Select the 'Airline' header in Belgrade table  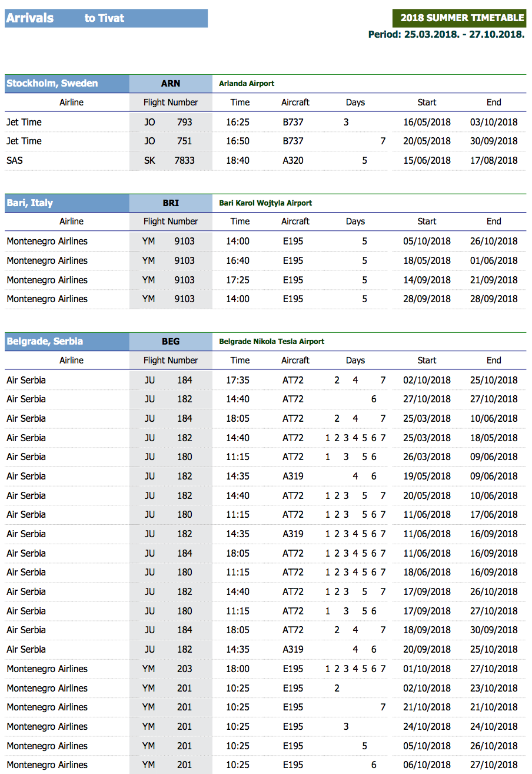point(71,360)
